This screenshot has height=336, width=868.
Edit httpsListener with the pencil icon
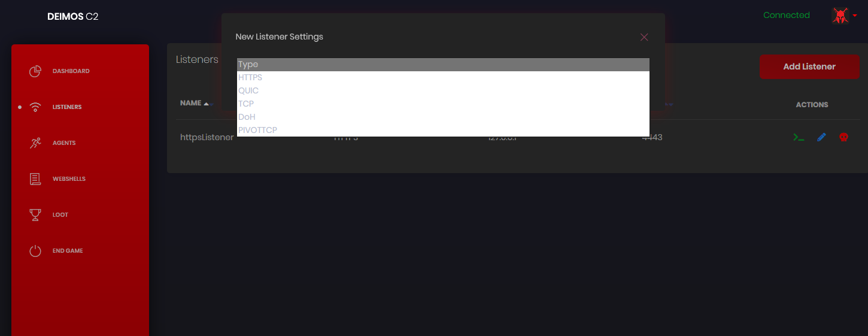click(x=821, y=137)
